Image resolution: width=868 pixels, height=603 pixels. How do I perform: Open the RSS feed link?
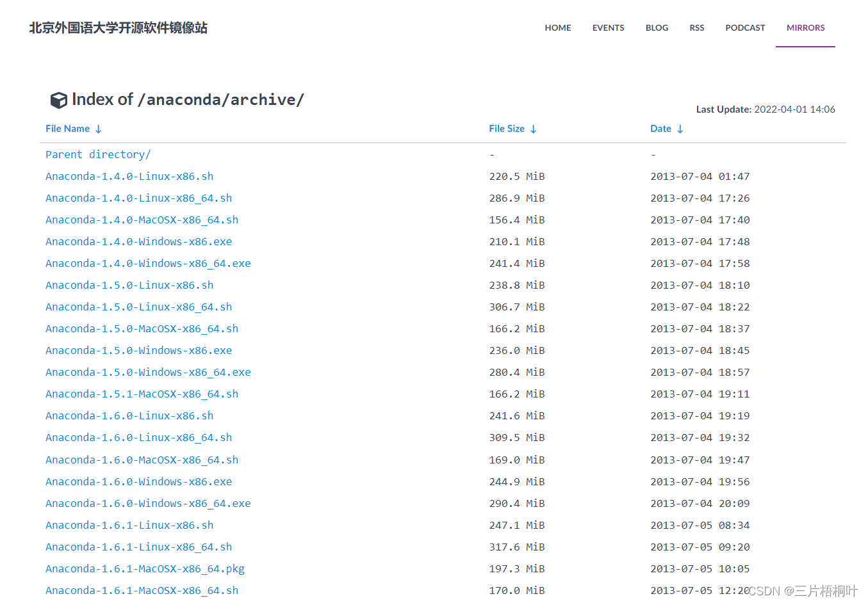(x=696, y=28)
